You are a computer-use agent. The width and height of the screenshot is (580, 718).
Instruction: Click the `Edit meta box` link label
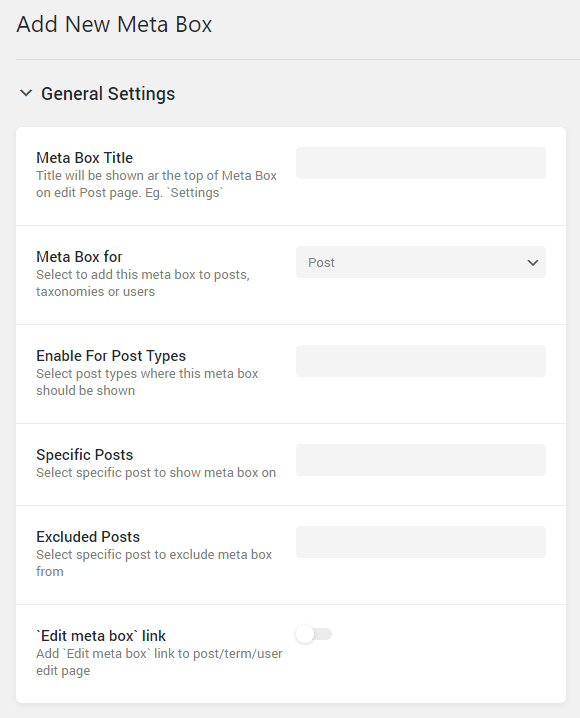[101, 636]
